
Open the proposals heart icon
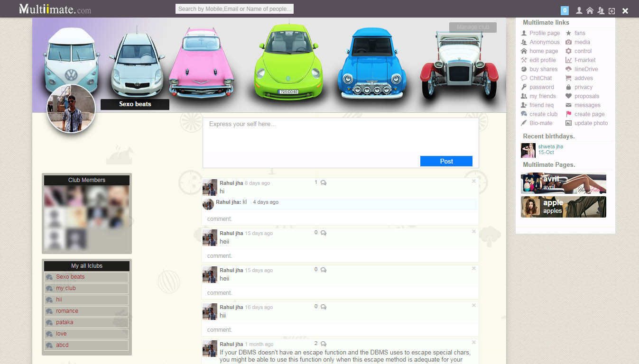(x=568, y=96)
